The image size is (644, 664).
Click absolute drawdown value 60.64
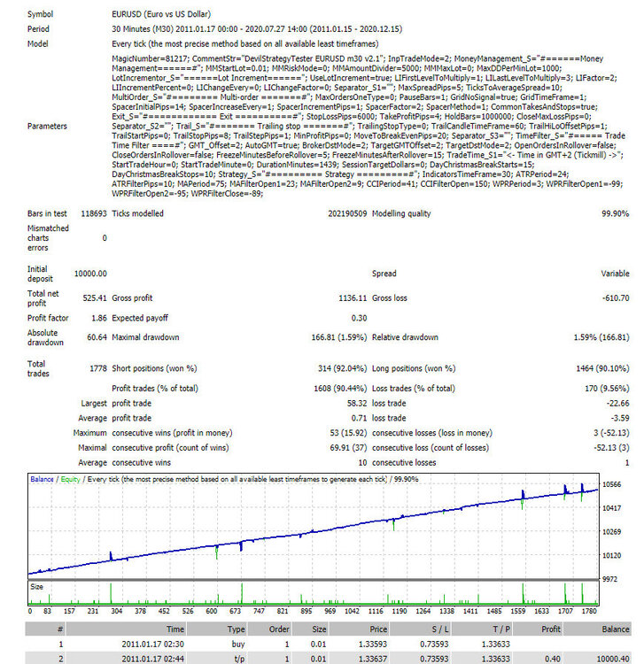click(x=97, y=337)
